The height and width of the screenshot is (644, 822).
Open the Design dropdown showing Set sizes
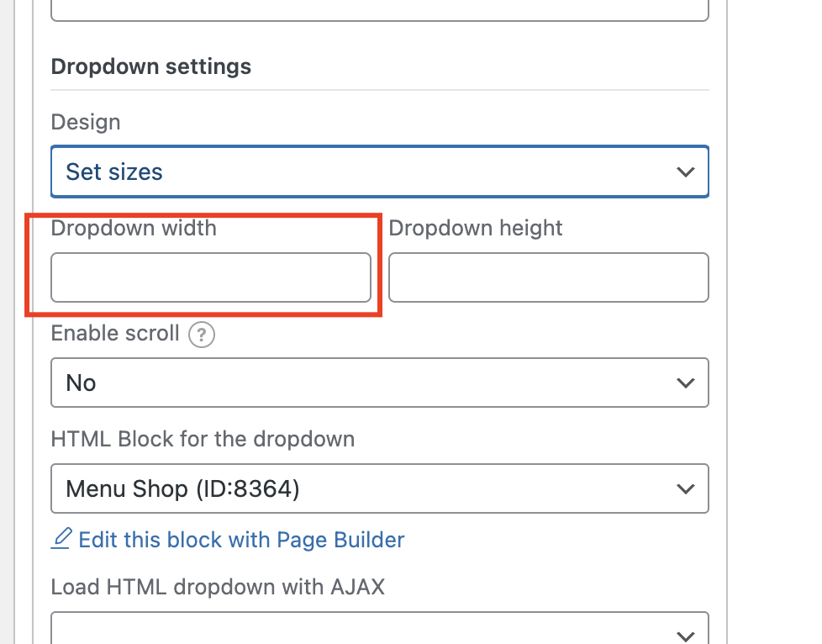click(x=380, y=172)
